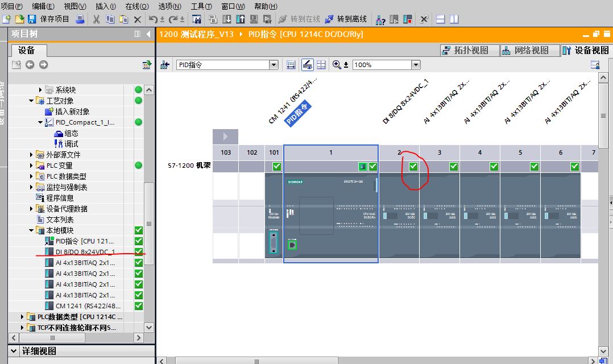Click 保存项目 save project button

point(48,19)
